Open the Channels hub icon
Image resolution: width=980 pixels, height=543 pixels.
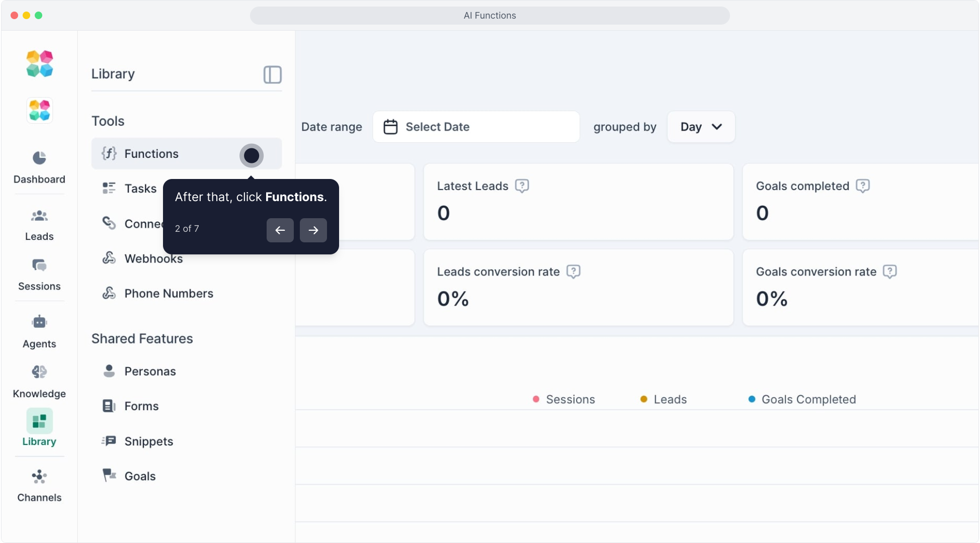pos(39,477)
